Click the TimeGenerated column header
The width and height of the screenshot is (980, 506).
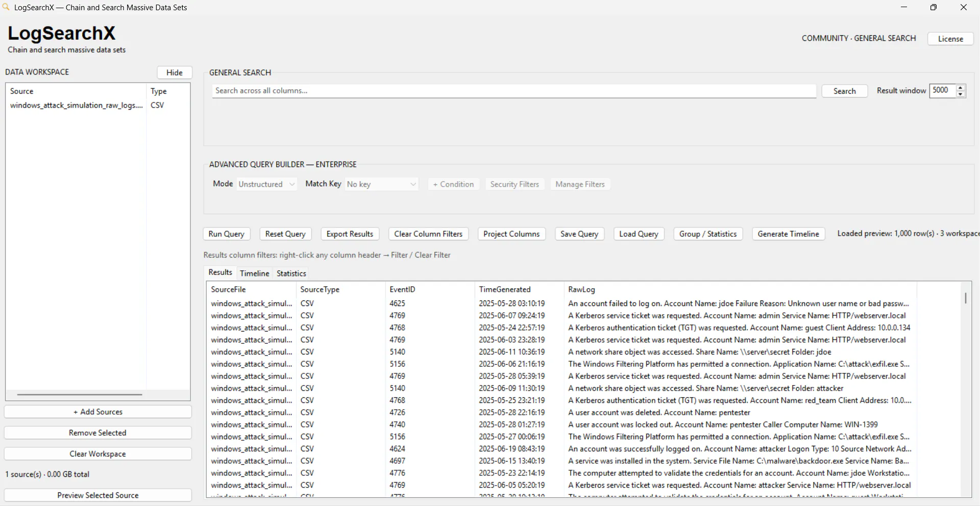(520, 289)
